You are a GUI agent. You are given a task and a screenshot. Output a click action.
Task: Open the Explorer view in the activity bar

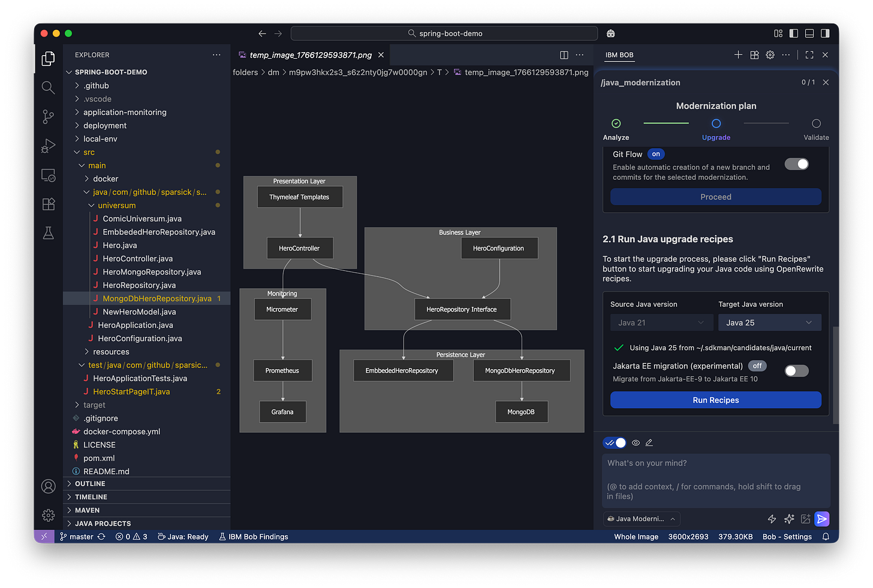[x=49, y=59]
